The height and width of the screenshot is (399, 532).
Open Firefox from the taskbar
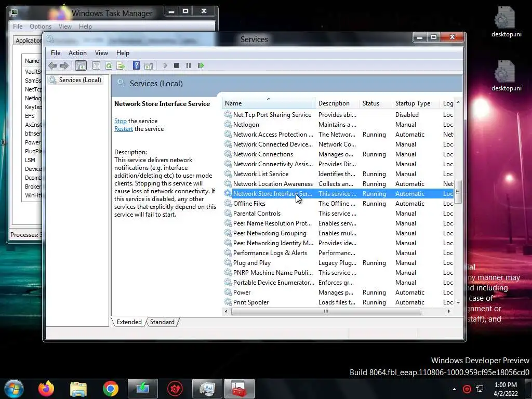46,389
